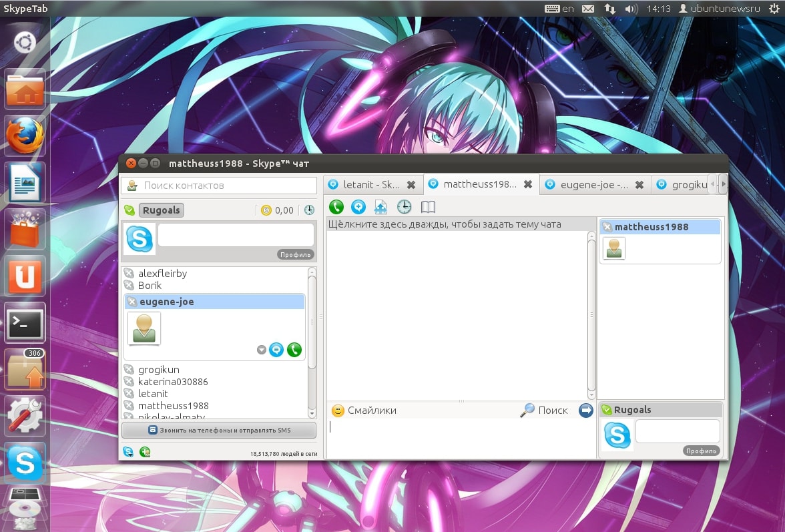The height and width of the screenshot is (532, 785).
Task: Click the mood message field in chat sidebar
Action: [678, 431]
